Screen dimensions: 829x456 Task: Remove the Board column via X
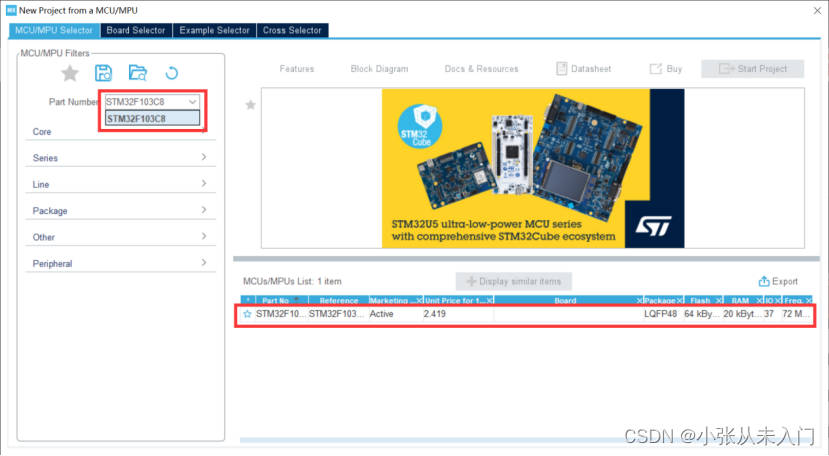[640, 300]
